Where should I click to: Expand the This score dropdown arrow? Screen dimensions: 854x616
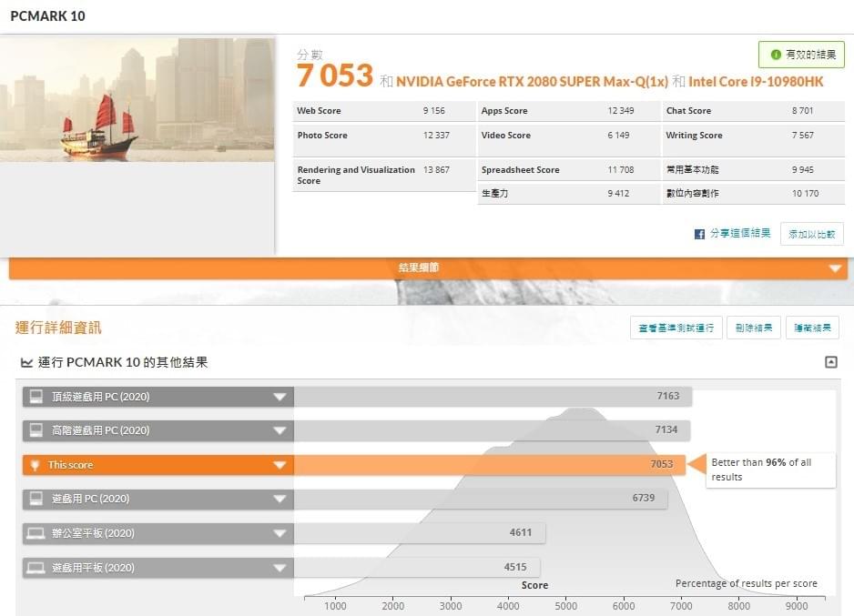coord(280,465)
